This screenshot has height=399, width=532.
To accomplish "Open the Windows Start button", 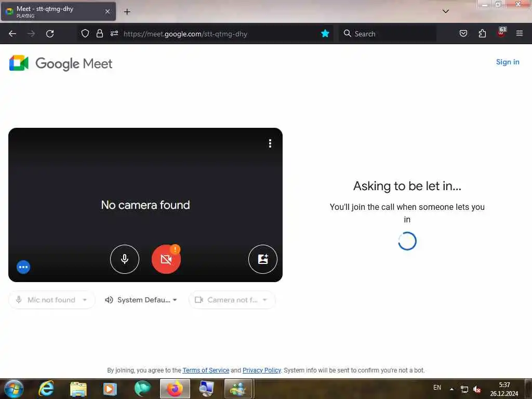I will pos(14,389).
